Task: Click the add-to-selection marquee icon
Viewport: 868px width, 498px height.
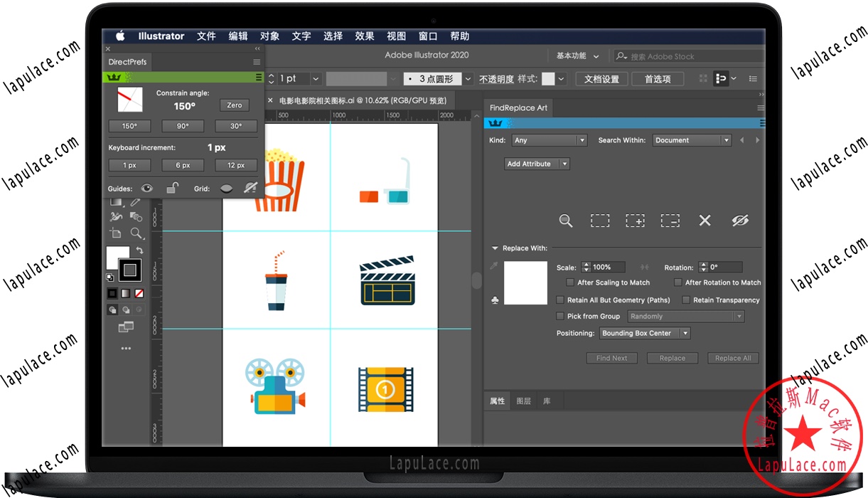Action: tap(636, 221)
